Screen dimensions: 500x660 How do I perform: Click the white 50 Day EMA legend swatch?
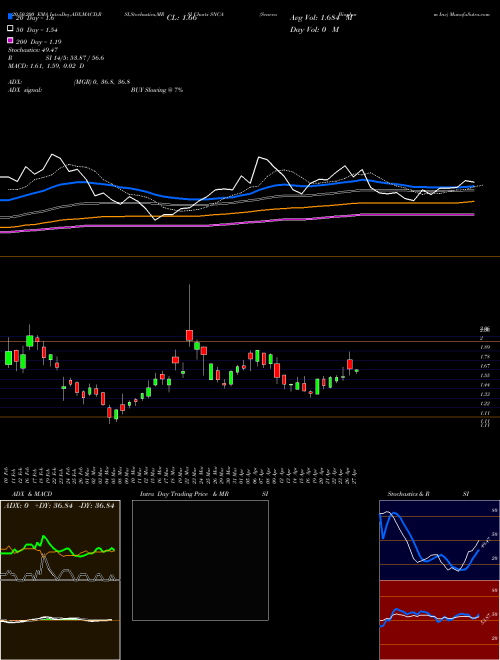(10, 29)
